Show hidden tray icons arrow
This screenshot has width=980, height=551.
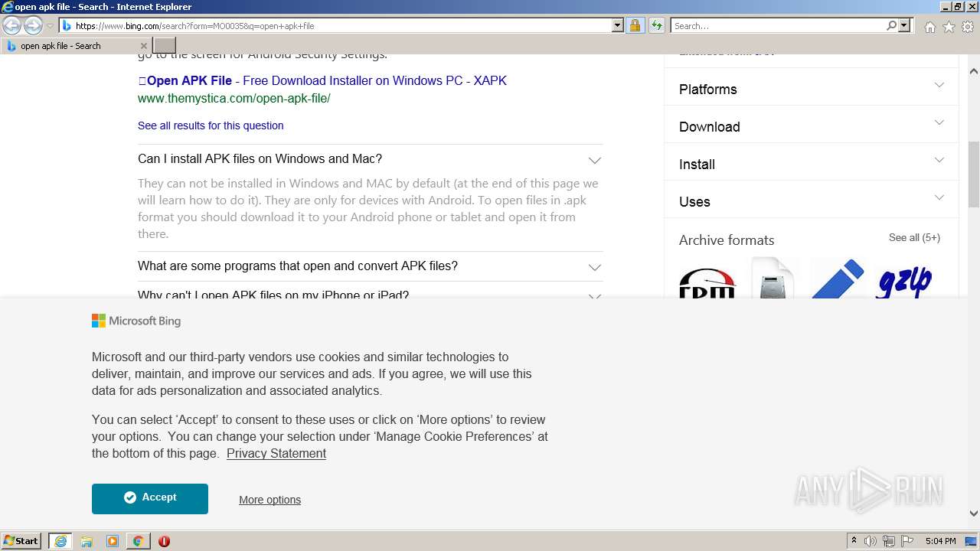854,541
